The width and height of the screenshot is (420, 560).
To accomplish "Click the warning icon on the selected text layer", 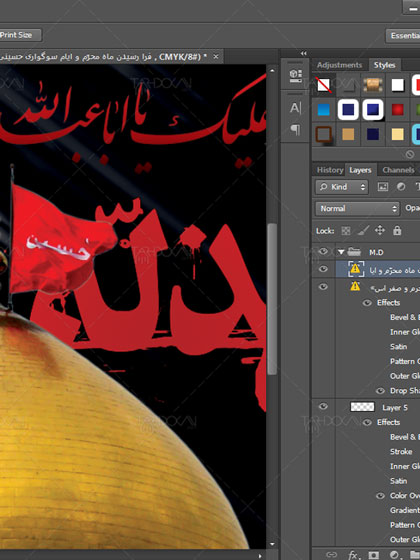I will coord(355,269).
